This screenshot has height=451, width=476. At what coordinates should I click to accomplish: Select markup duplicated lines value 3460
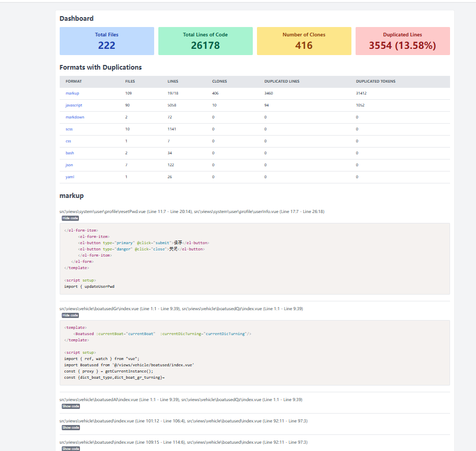coord(268,94)
